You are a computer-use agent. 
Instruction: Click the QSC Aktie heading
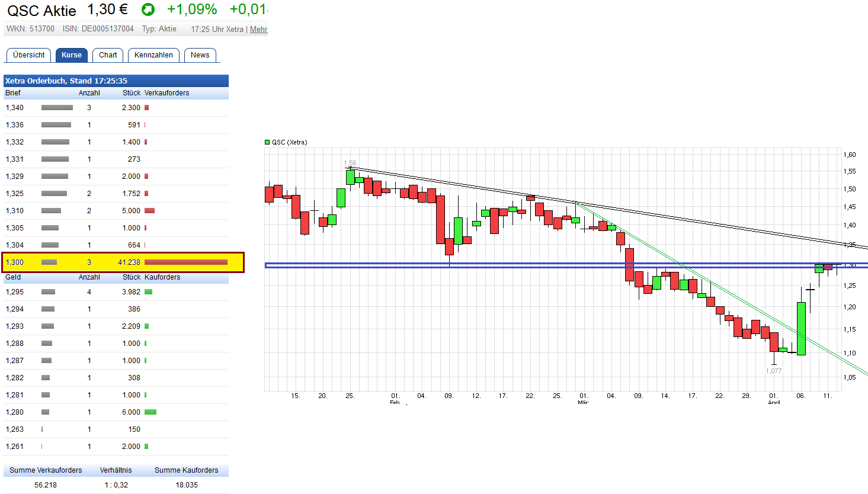(41, 11)
